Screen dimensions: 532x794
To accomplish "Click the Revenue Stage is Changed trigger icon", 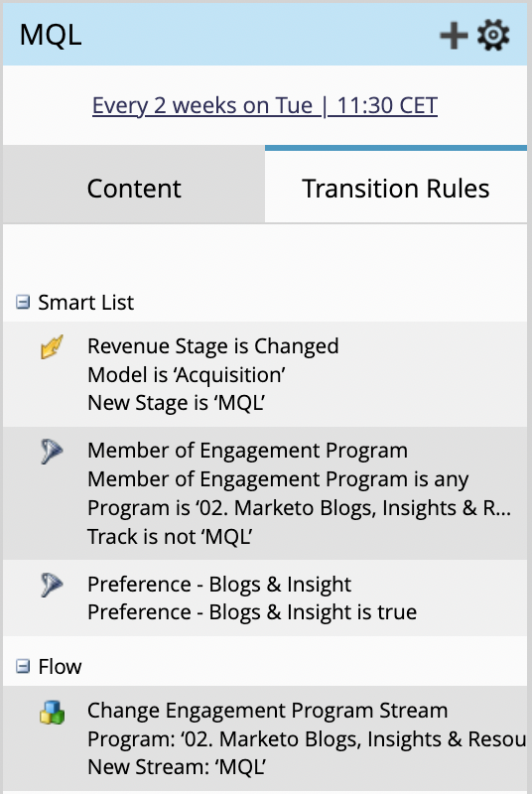I will coord(53,346).
